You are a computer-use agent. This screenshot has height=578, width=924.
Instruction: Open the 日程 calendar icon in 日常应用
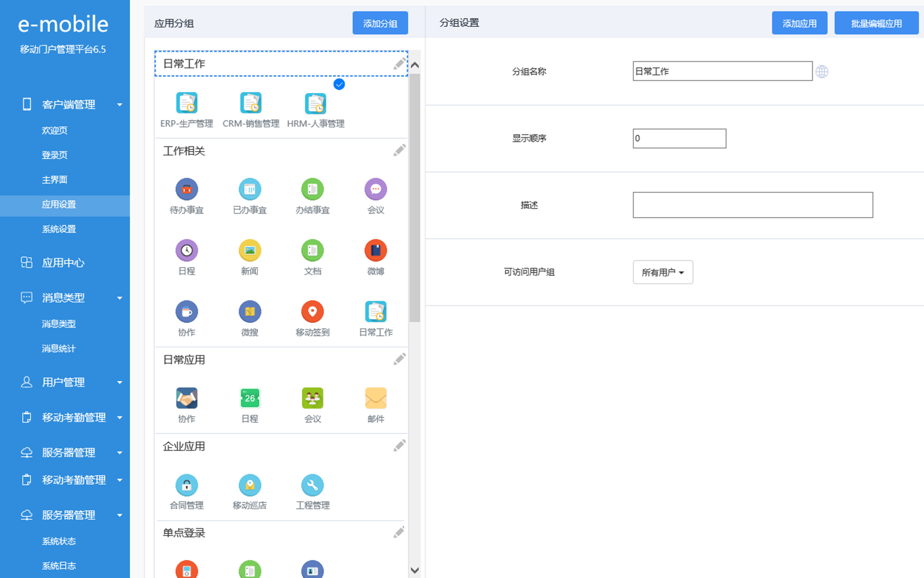pos(250,398)
